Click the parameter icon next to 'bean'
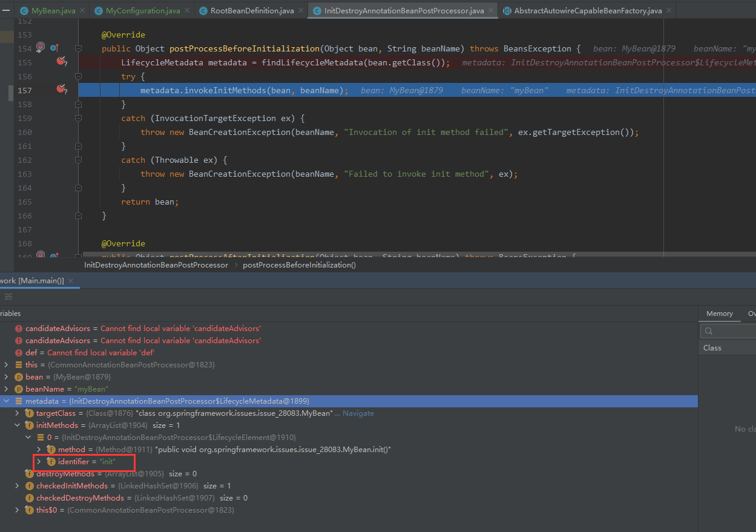 click(19, 377)
